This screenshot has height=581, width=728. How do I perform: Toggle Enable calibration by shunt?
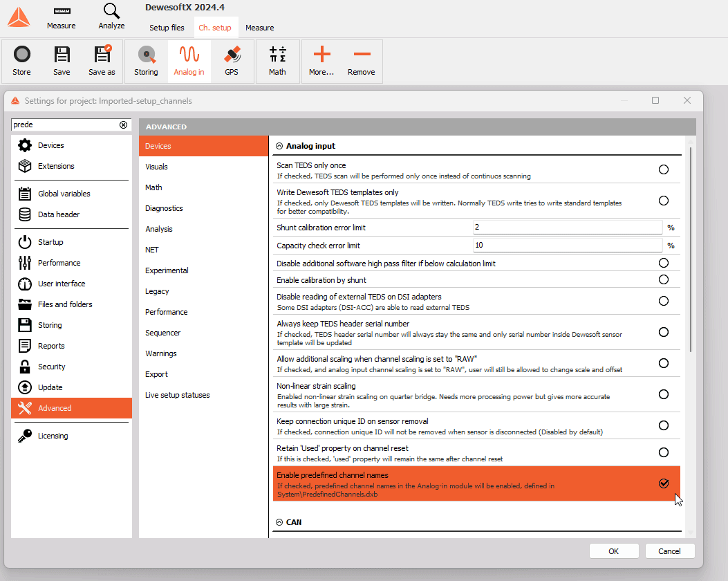point(664,279)
